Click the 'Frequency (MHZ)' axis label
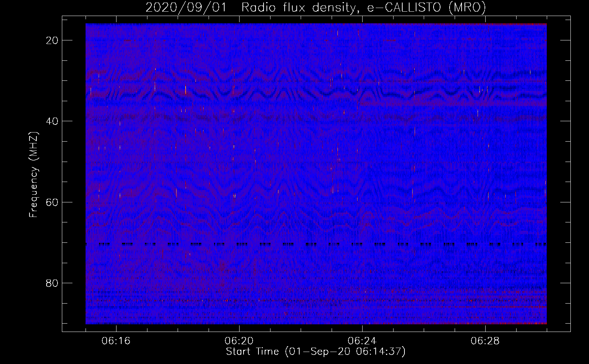Screen dimensions: 589x364 [x=33, y=175]
